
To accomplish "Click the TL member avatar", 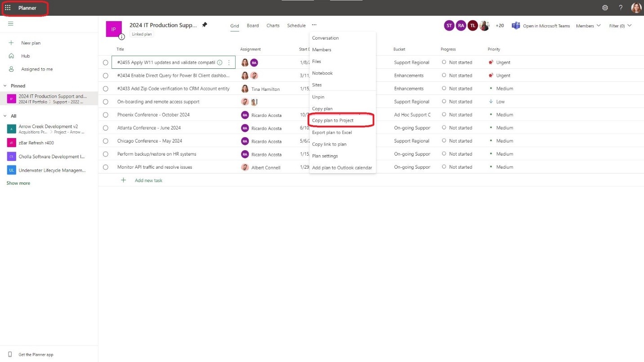I will tap(472, 26).
